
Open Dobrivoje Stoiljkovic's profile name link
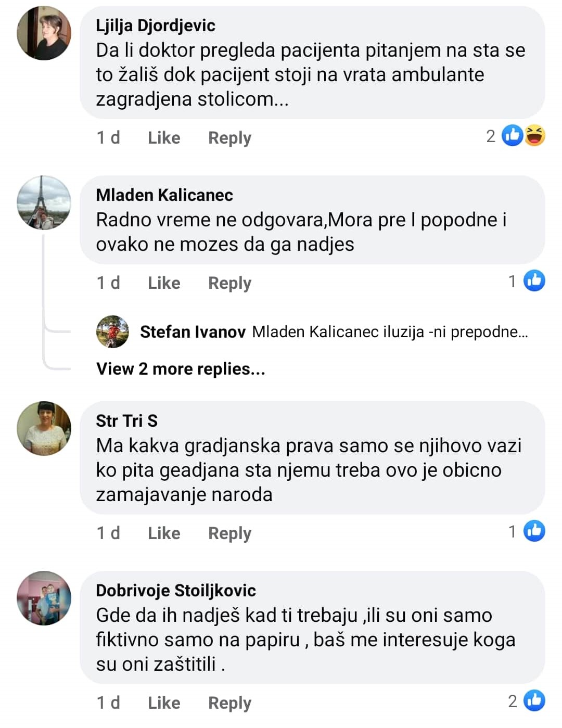click(176, 591)
